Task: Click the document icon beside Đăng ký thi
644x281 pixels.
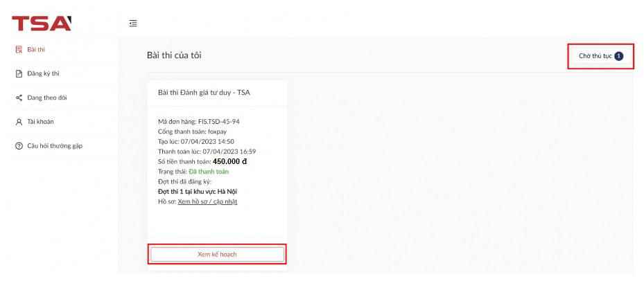Action: point(19,73)
